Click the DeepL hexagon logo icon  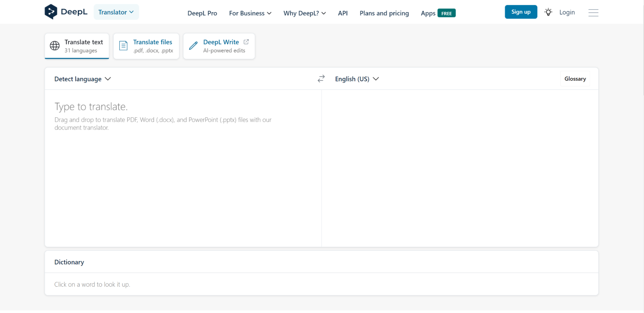pos(51,12)
